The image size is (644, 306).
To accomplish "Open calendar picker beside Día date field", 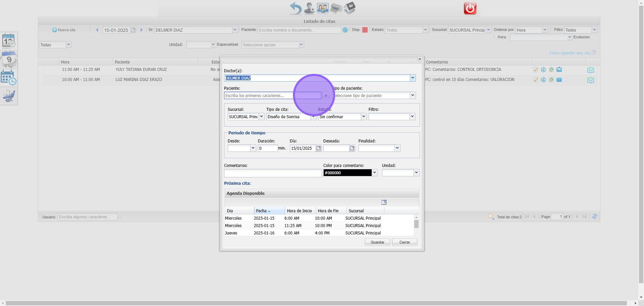I will coord(318,148).
